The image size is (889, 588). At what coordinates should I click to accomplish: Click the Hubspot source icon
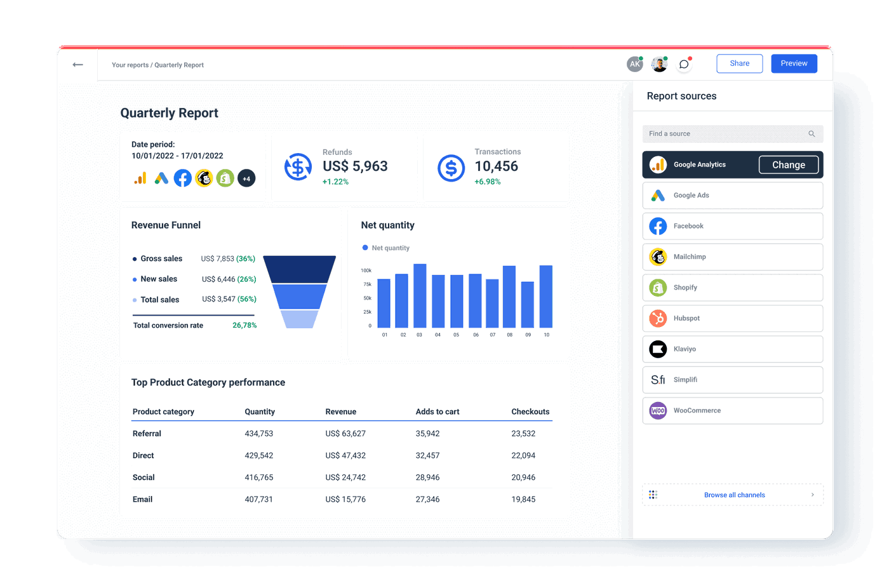pyautogui.click(x=657, y=318)
